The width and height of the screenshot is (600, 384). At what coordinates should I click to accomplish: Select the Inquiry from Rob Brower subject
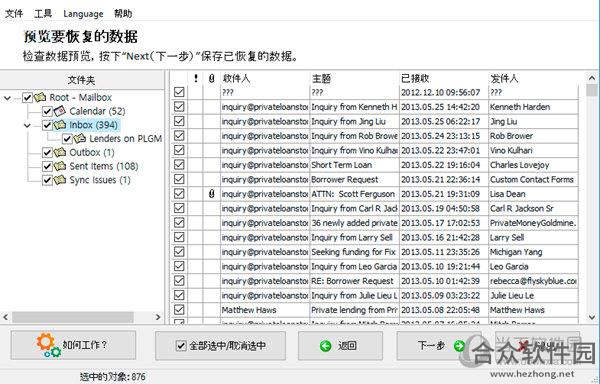(x=354, y=136)
